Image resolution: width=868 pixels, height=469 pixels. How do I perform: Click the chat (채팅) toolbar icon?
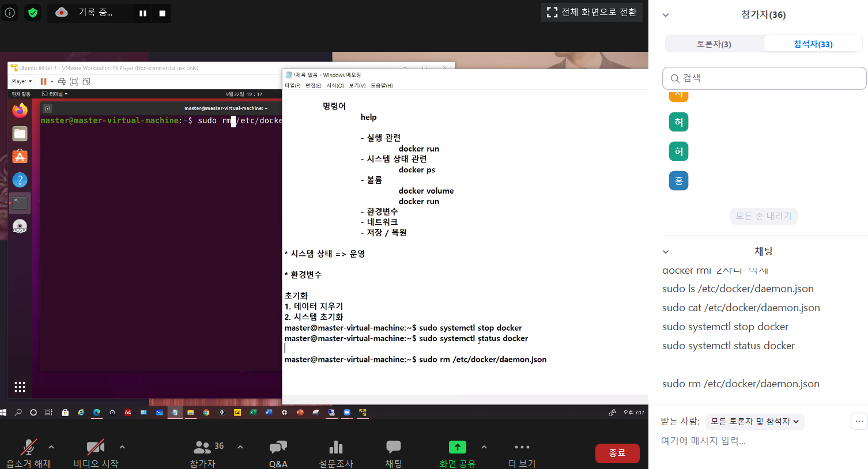tap(394, 448)
